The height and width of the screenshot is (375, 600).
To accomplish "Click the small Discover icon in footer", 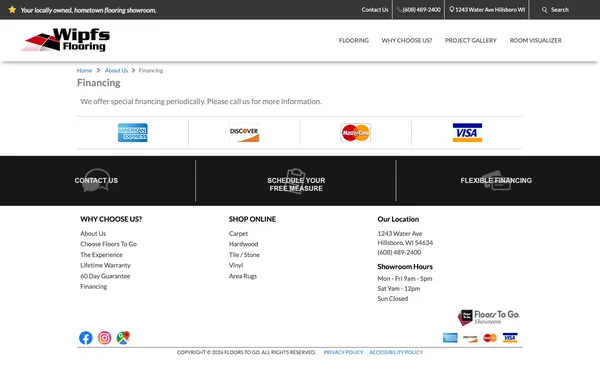I will pos(470,338).
